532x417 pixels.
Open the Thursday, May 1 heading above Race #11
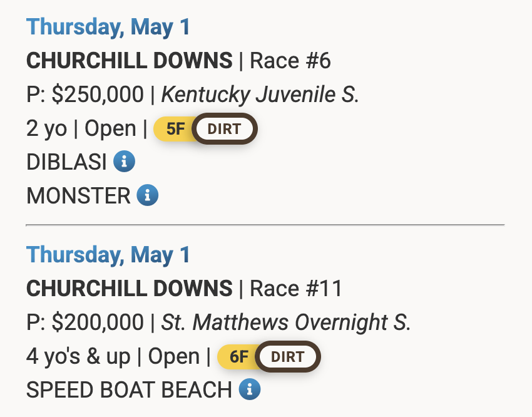108,255
